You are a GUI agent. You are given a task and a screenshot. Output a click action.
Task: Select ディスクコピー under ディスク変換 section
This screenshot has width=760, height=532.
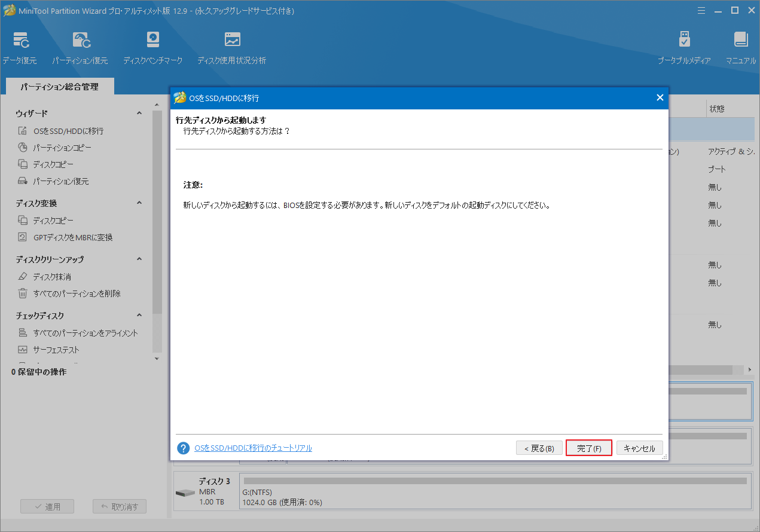pos(53,221)
